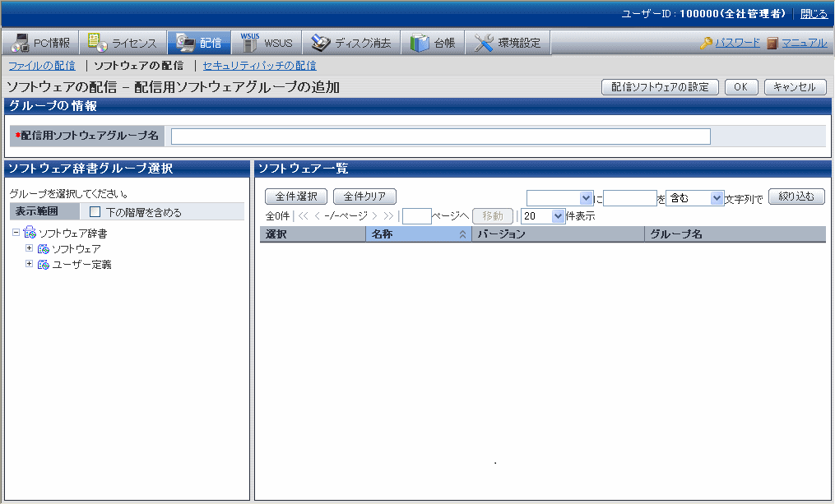
Task: Click the book icon beside マニュアル
Action: (x=772, y=43)
